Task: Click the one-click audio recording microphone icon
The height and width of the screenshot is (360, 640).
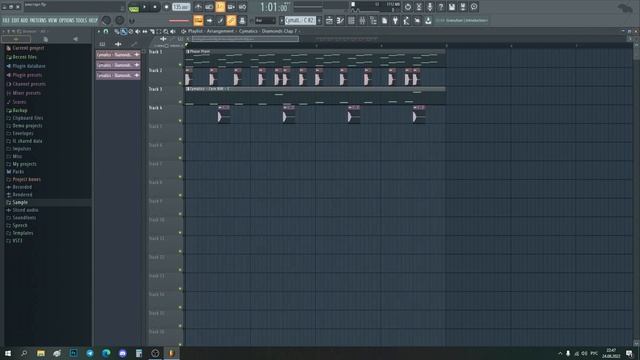Action: tap(430, 7)
